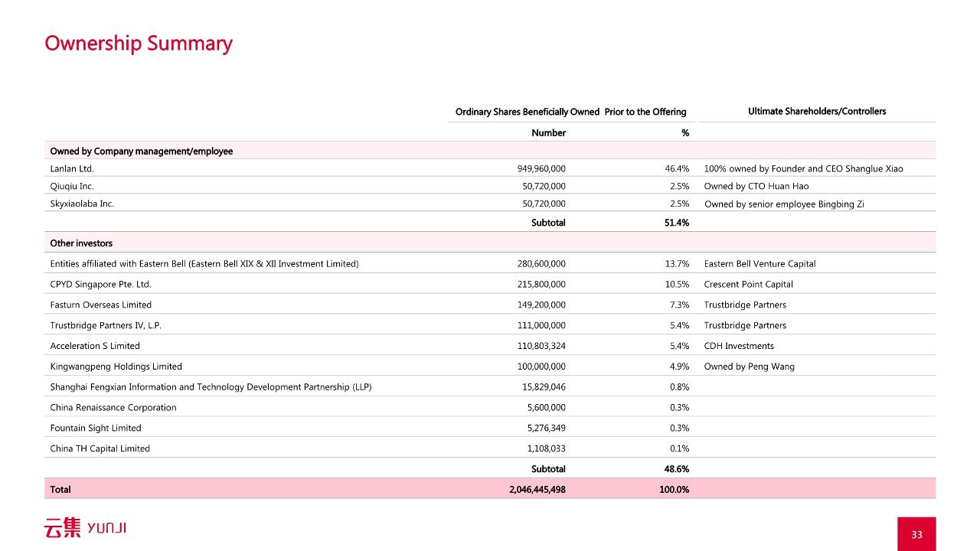This screenshot has height=551, width=980.
Task: Click the value 1,108,033
Action: click(x=547, y=448)
